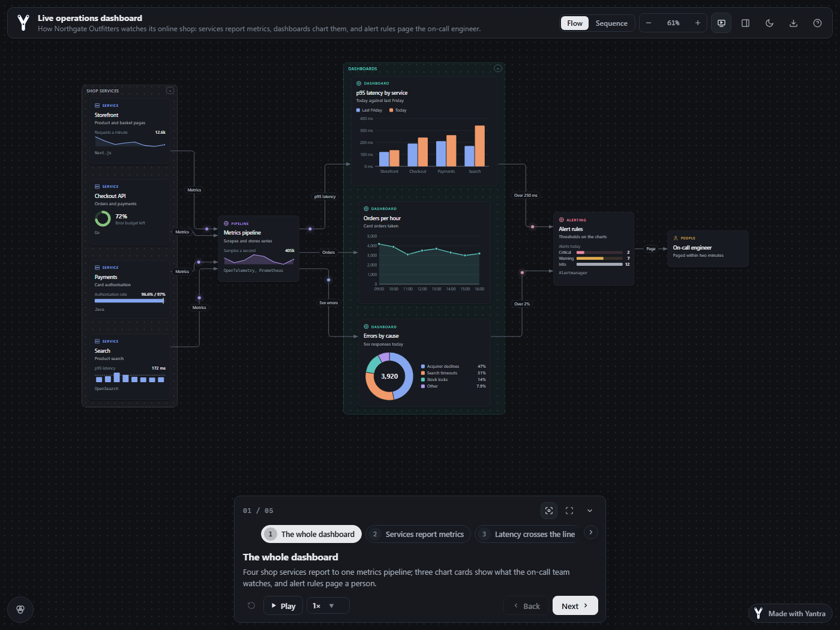Show more steps with the right arrow
This screenshot has height=630, width=840.
pyautogui.click(x=591, y=532)
